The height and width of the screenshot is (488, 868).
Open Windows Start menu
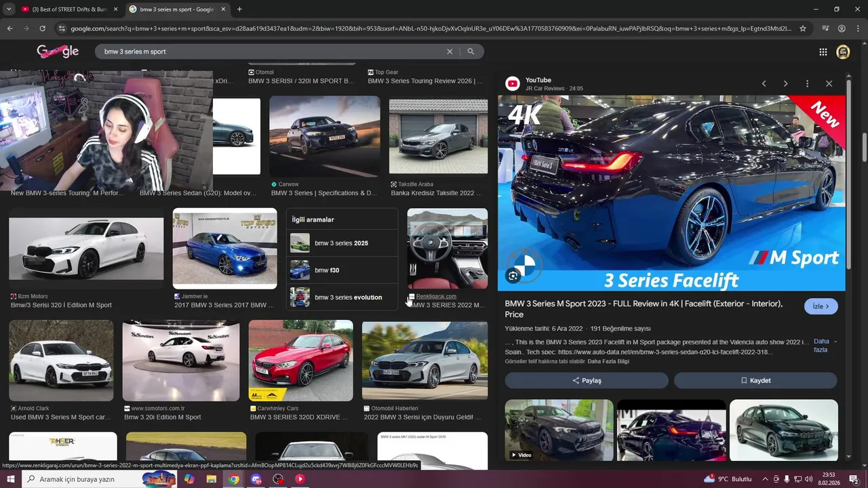10,479
